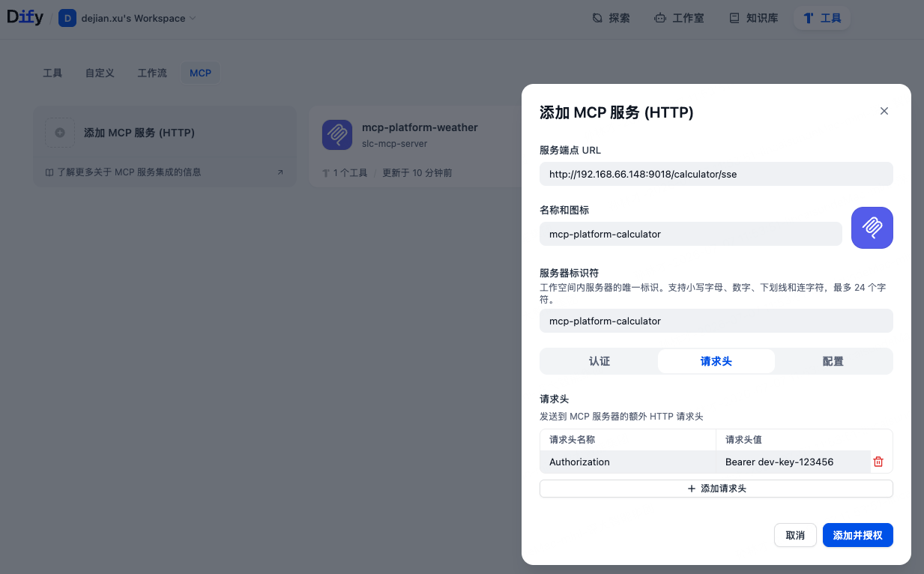Delete the Authorization header row
The width and height of the screenshot is (924, 574).
pyautogui.click(x=878, y=462)
